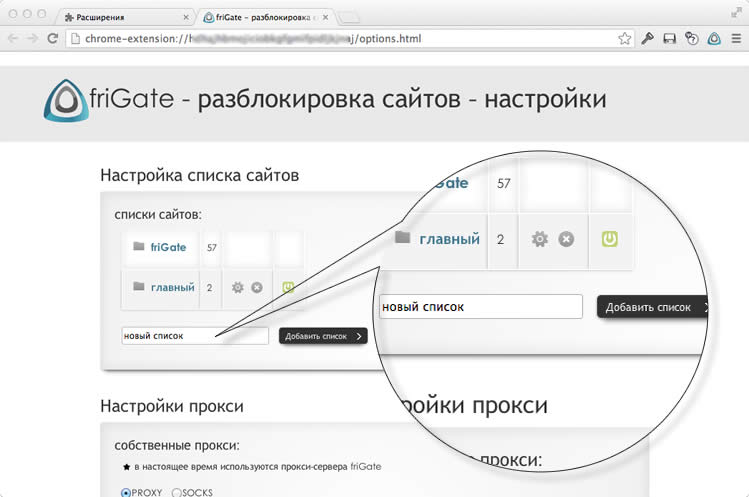Click the folder icon beside unmagnified friGate list
749x497 pixels.
click(x=139, y=246)
